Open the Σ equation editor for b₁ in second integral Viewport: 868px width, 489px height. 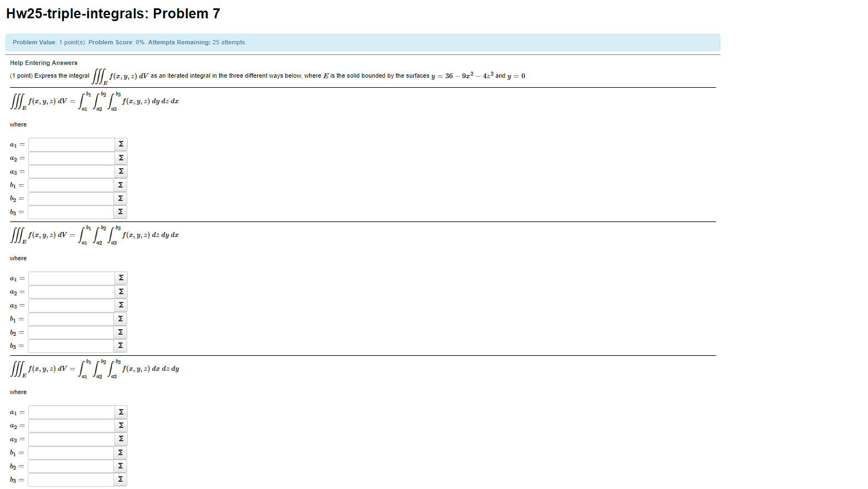(x=121, y=319)
